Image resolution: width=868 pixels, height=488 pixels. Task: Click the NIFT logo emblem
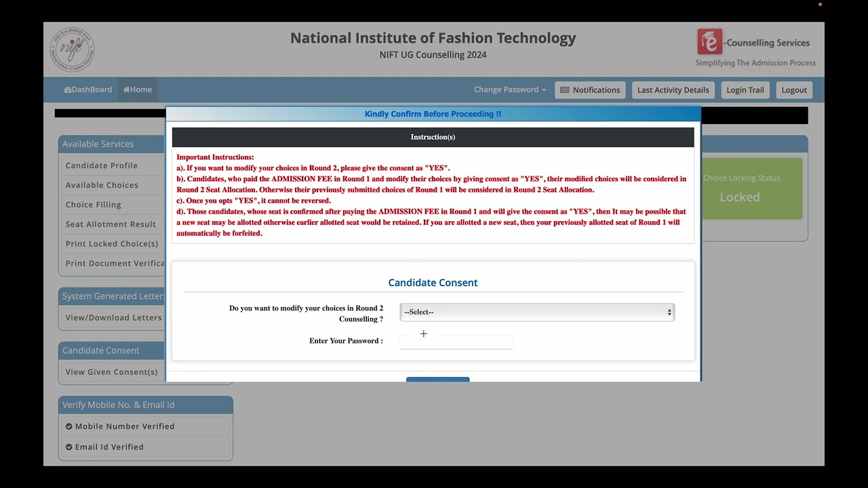click(x=72, y=49)
